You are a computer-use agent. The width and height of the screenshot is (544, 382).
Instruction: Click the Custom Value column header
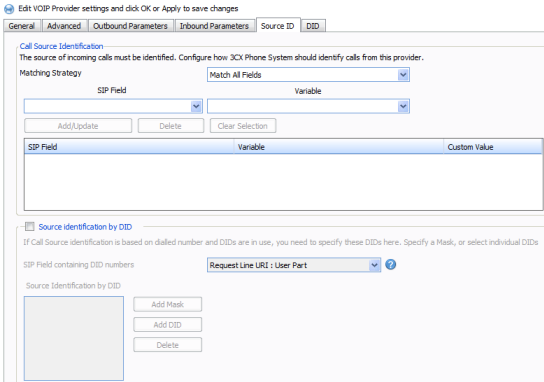click(x=493, y=147)
